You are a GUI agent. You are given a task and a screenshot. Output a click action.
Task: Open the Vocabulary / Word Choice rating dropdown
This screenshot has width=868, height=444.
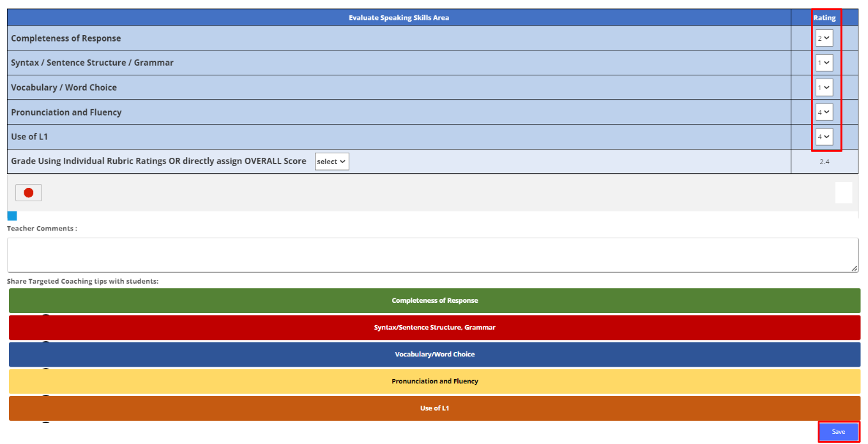click(x=824, y=88)
